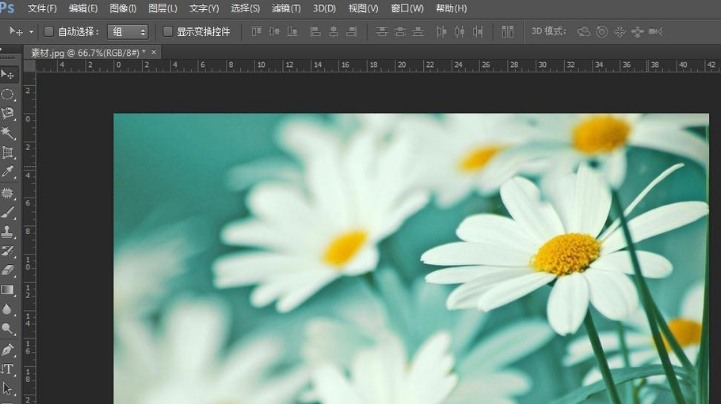Select the Move tool in the toolbox
Viewport: 721px width, 404px height.
coord(8,74)
